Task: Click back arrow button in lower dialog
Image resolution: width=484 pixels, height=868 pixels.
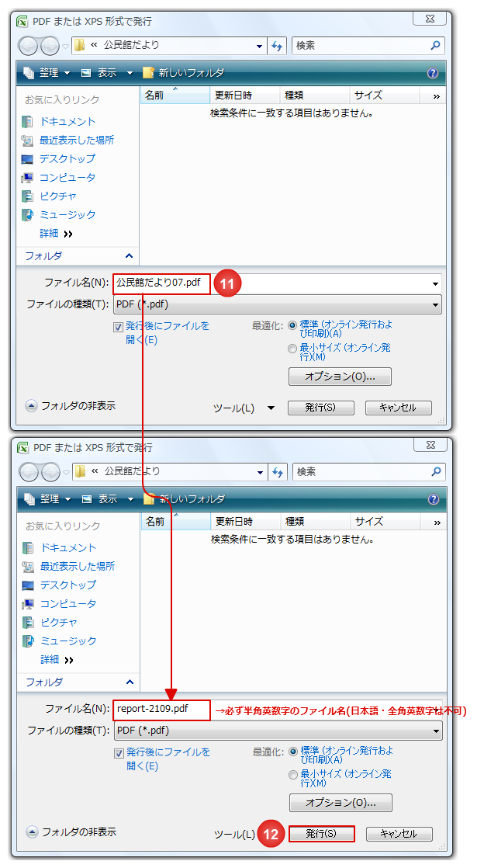Action: 29,471
